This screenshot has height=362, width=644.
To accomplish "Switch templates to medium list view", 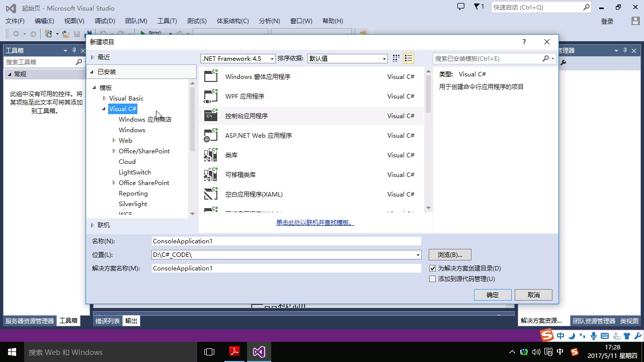I will point(409,58).
